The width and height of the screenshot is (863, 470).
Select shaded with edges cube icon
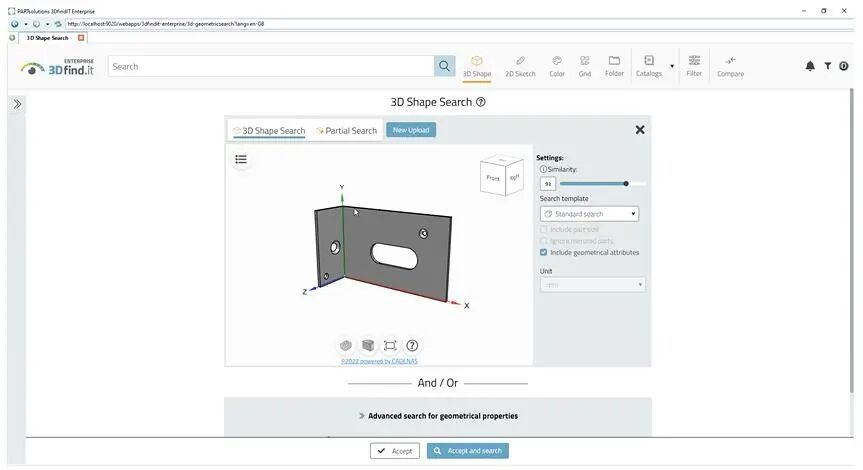(368, 346)
